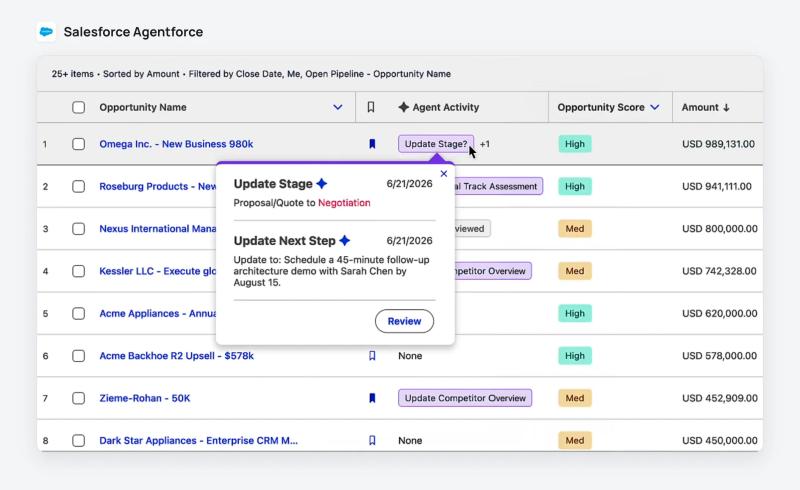Open the Nexus International opportunity link
Screen dimensions: 800x490
[158, 229]
